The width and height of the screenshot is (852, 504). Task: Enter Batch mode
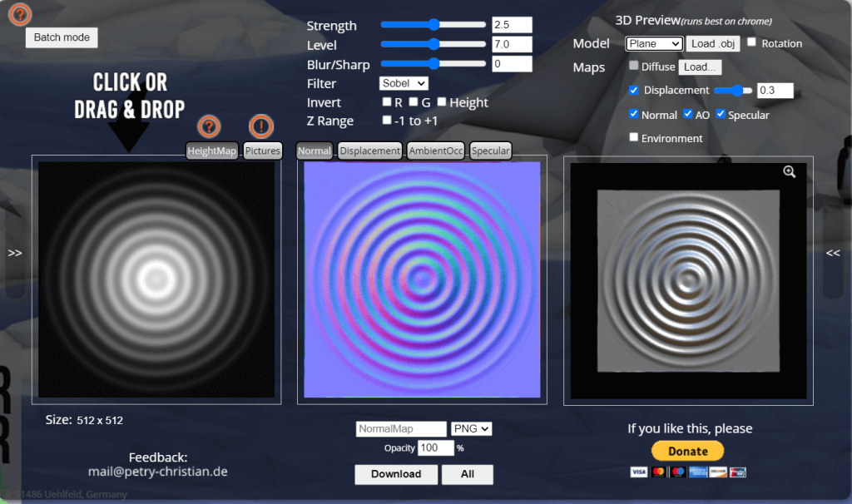61,37
